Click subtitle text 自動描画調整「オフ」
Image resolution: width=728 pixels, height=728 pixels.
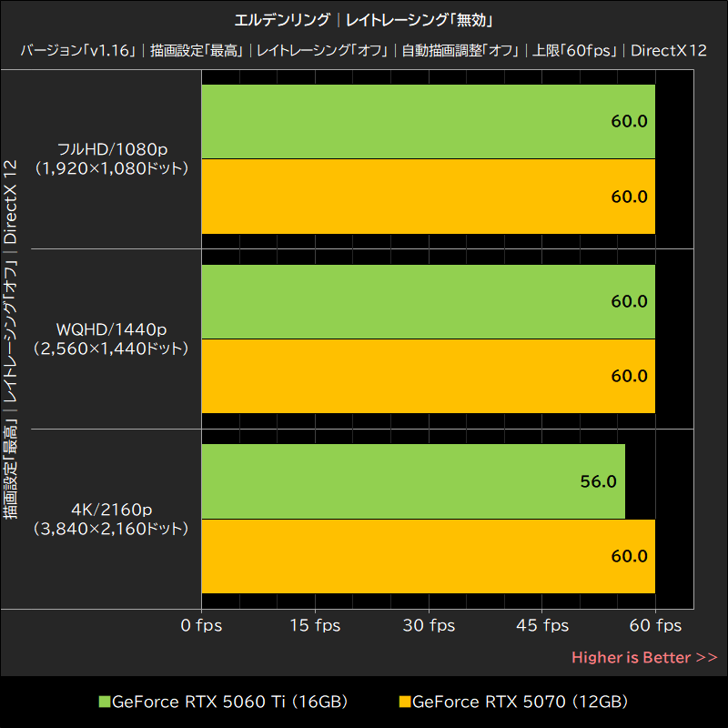click(460, 50)
